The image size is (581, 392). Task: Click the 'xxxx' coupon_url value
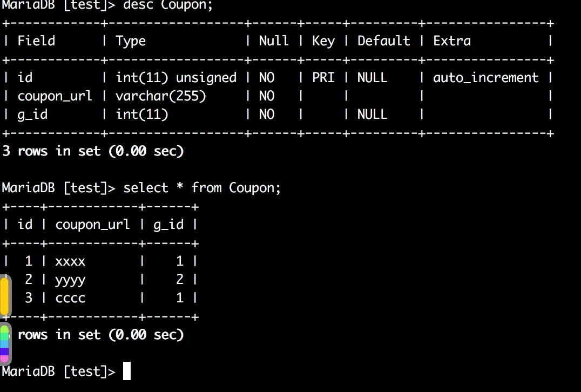point(70,261)
